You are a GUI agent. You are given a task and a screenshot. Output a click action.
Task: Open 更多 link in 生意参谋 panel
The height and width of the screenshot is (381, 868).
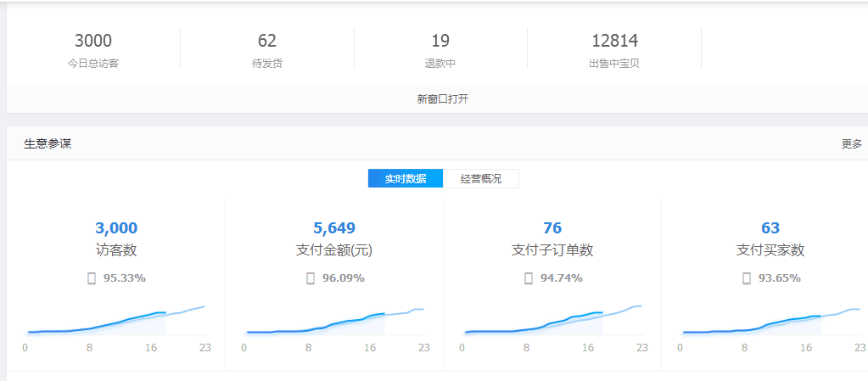pyautogui.click(x=851, y=144)
